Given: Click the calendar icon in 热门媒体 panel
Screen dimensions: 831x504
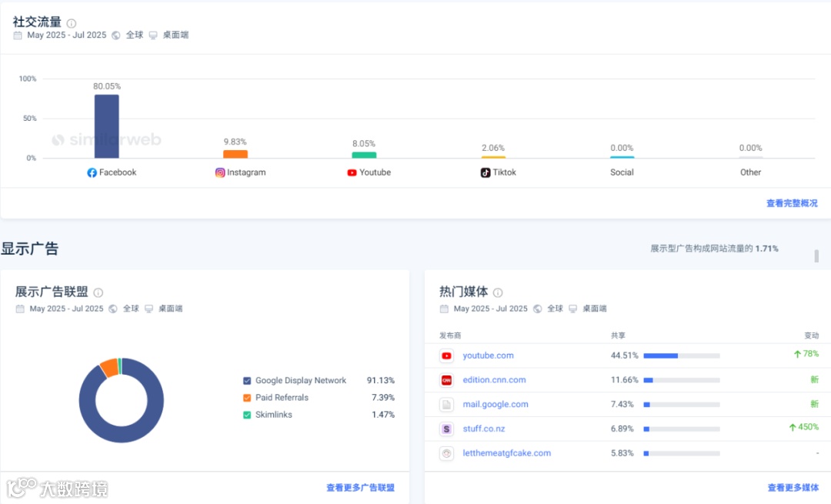Looking at the screenshot, I should [444, 309].
